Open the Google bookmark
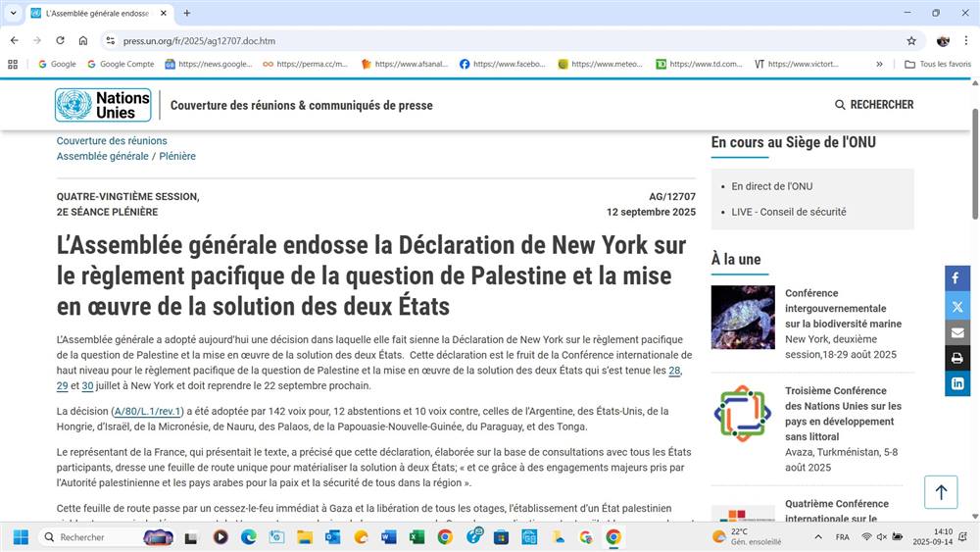 [57, 64]
